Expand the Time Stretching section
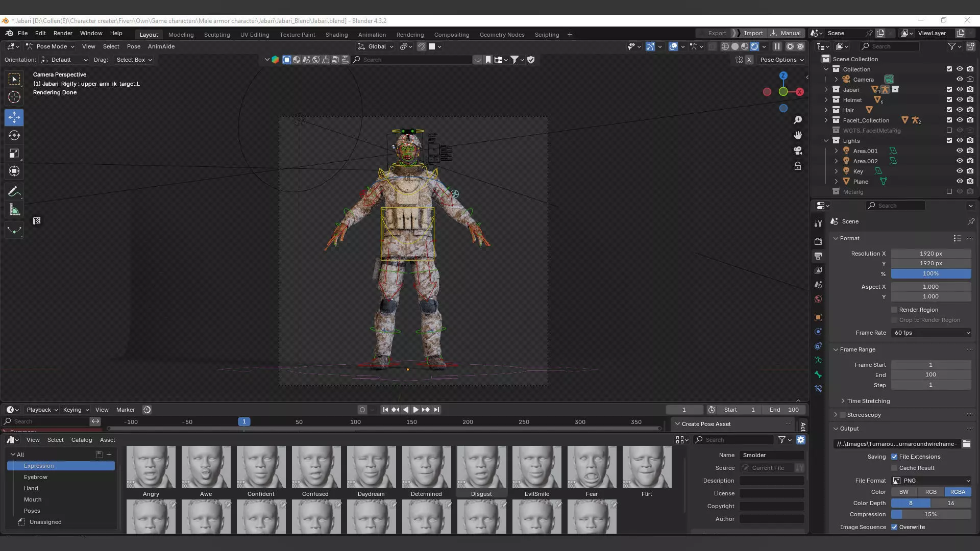 click(868, 401)
